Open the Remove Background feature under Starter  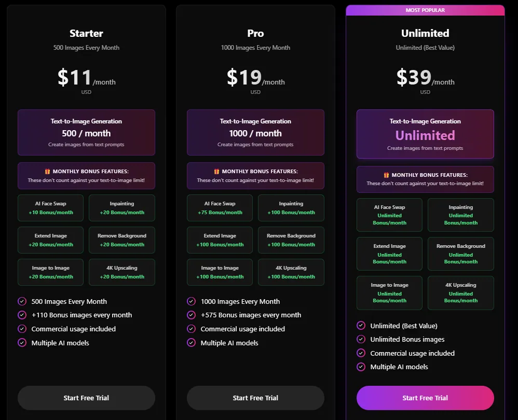pos(121,240)
